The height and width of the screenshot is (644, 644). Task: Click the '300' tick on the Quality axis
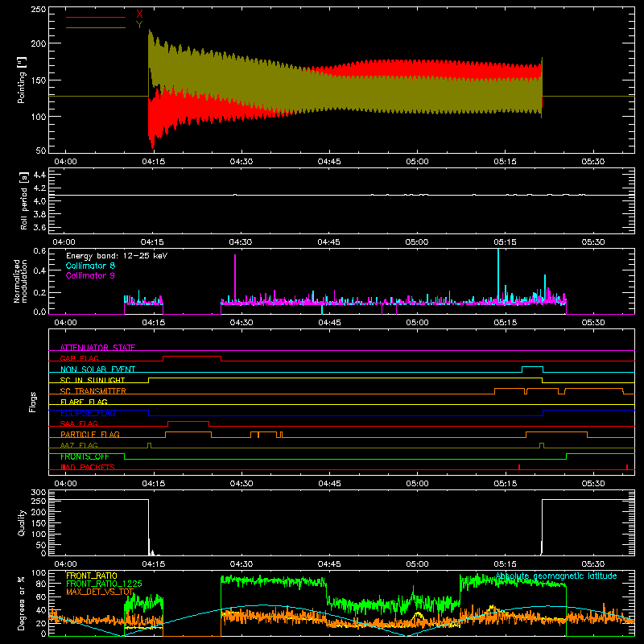pyautogui.click(x=39, y=493)
